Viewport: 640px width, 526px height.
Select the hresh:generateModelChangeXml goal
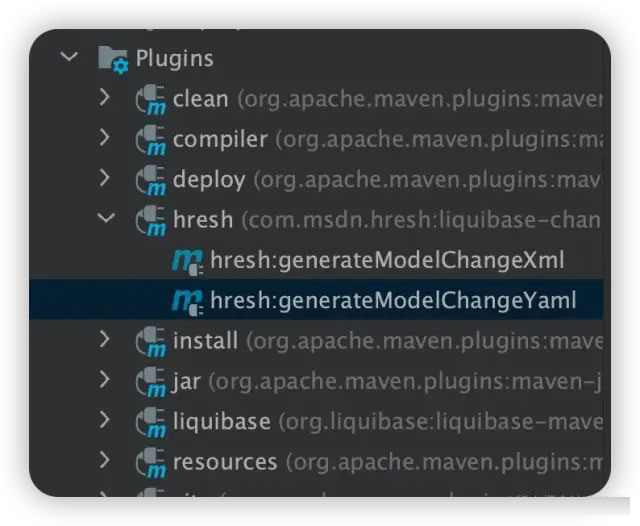[x=387, y=261]
